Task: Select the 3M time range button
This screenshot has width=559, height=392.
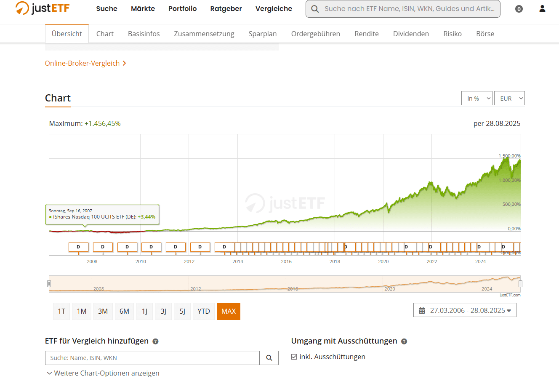Action: [x=103, y=311]
